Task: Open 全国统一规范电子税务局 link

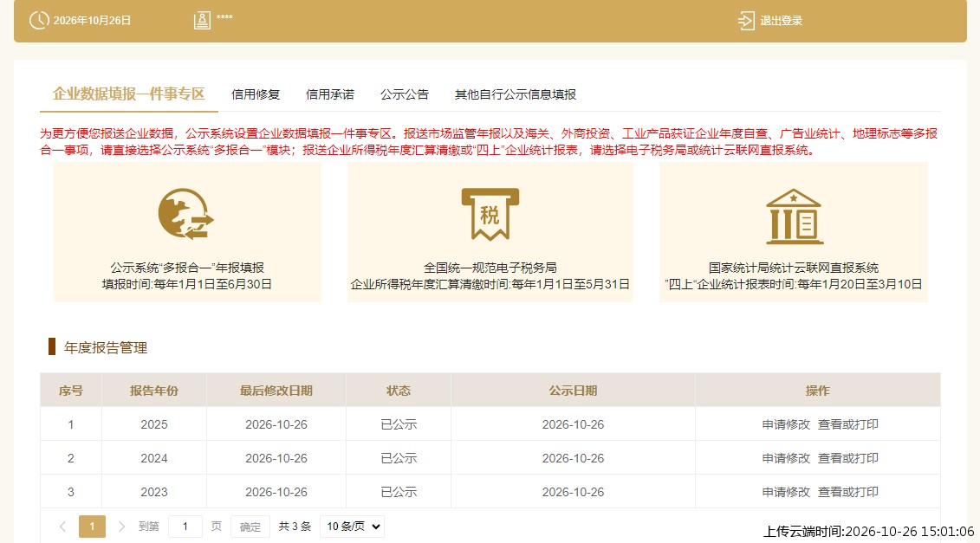Action: click(x=490, y=268)
